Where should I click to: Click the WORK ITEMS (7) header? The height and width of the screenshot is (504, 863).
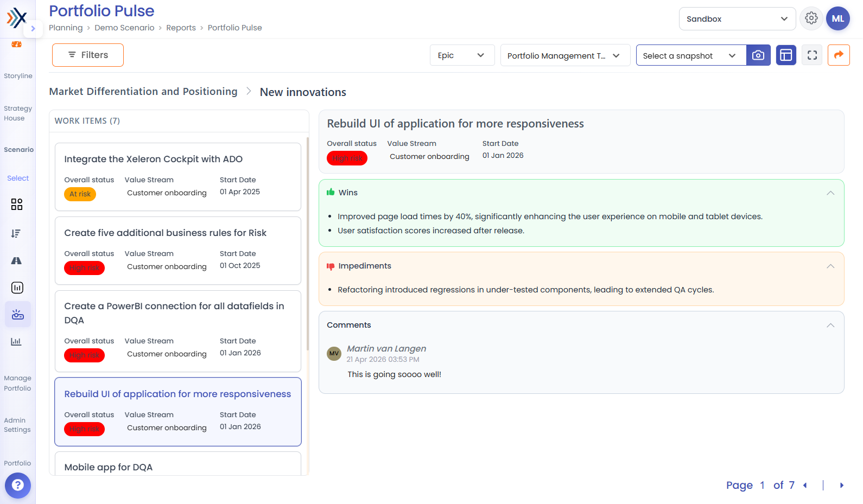[x=87, y=121]
